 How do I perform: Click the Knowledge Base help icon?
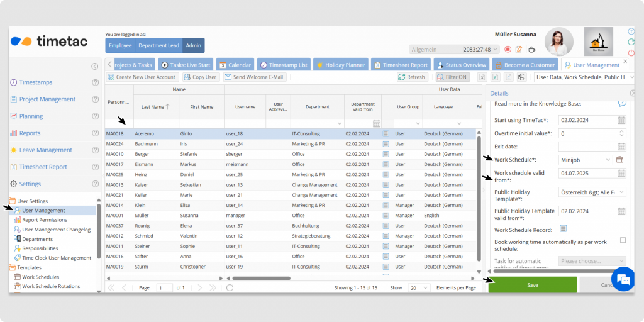[x=622, y=103]
